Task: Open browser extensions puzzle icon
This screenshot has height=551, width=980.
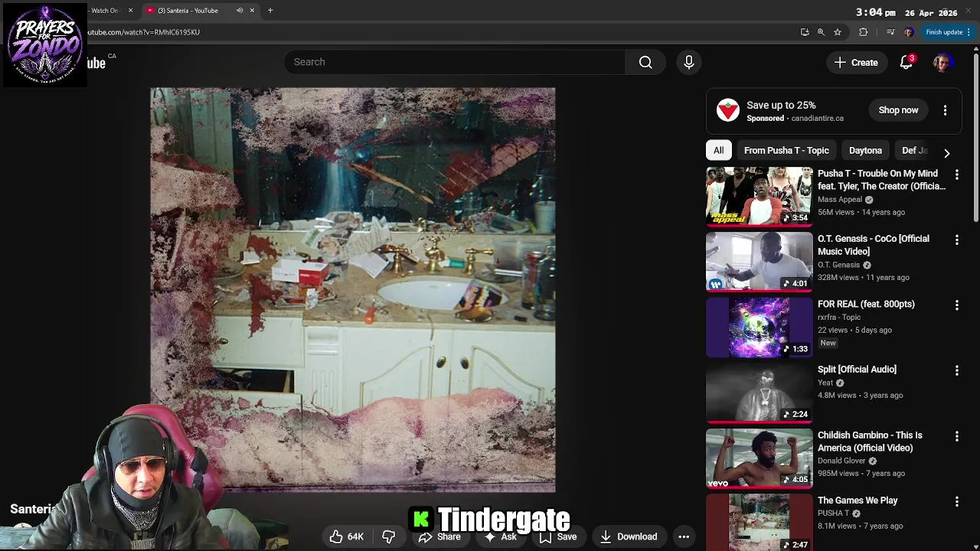Action: tap(864, 32)
